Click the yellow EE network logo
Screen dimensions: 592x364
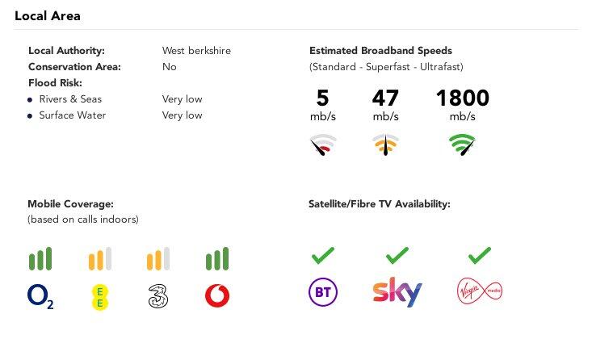pyautogui.click(x=99, y=297)
